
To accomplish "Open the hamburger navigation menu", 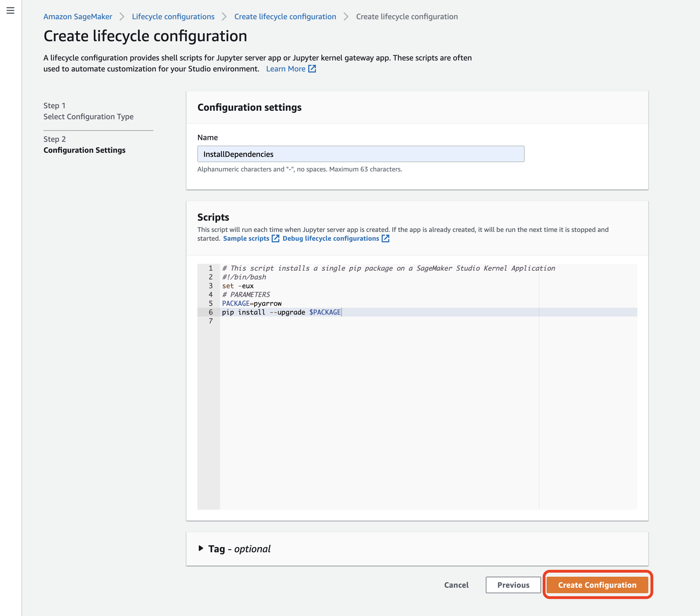I will (x=11, y=11).
